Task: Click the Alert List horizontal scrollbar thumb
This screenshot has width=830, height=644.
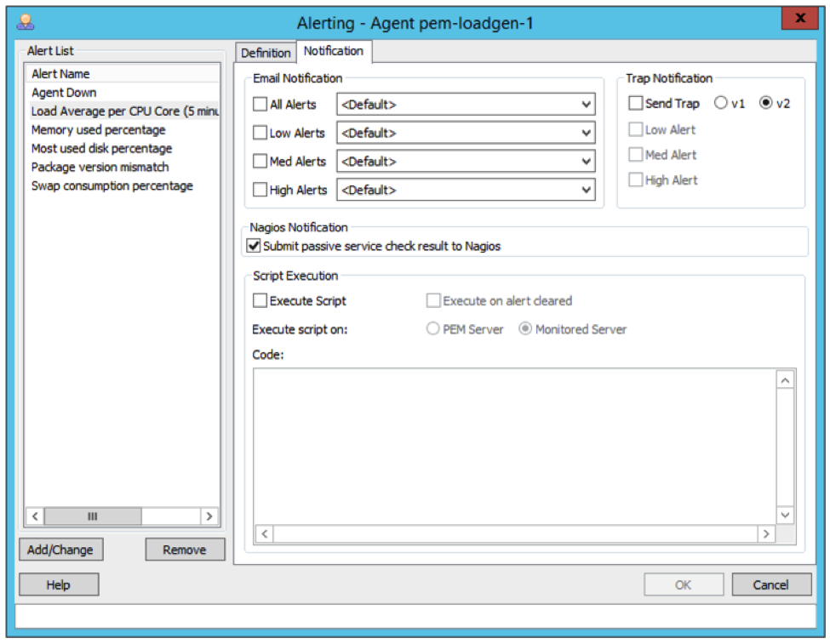Action: point(93,516)
